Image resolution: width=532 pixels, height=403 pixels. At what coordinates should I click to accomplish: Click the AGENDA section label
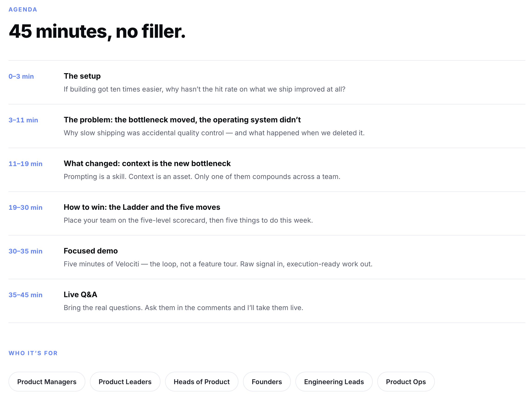[23, 10]
